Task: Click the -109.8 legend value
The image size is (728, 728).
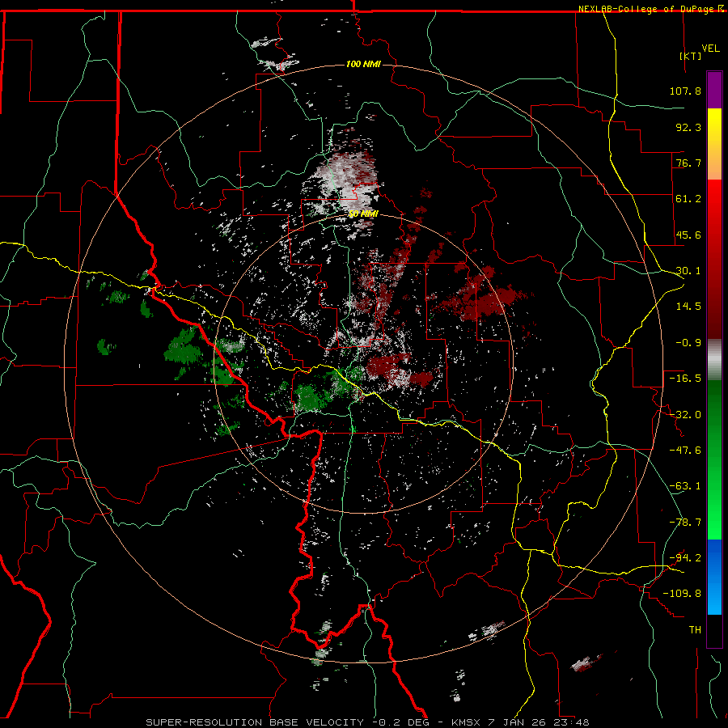Action: pyautogui.click(x=682, y=594)
